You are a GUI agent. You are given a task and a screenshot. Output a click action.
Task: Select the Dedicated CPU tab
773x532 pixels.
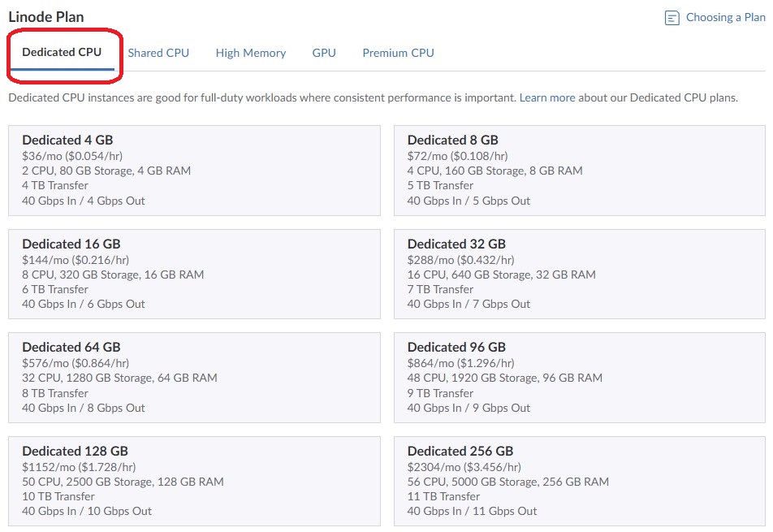(62, 52)
